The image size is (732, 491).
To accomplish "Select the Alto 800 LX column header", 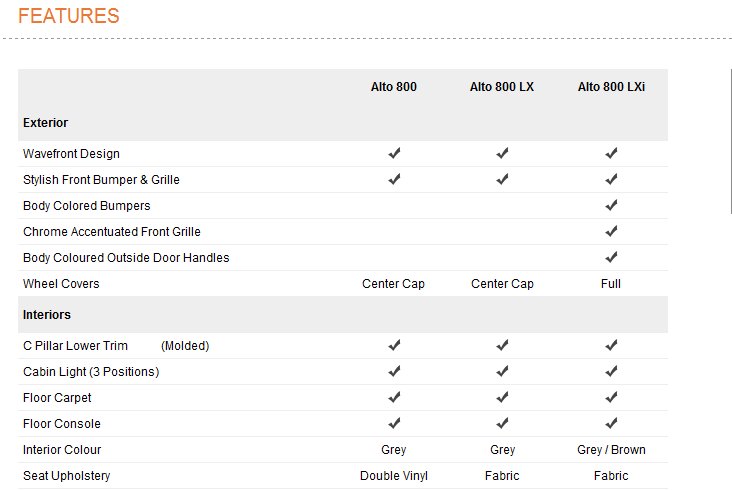I will (x=502, y=87).
